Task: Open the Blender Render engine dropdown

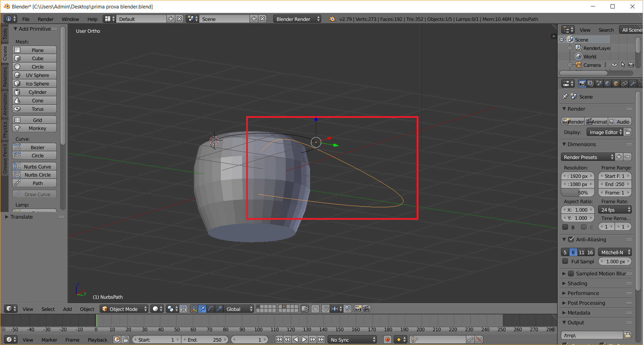Action: tap(297, 19)
